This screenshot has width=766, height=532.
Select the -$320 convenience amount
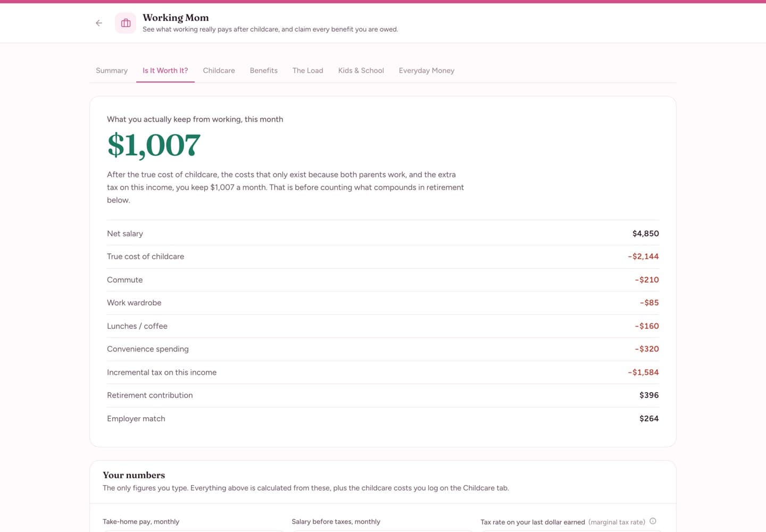[647, 349]
